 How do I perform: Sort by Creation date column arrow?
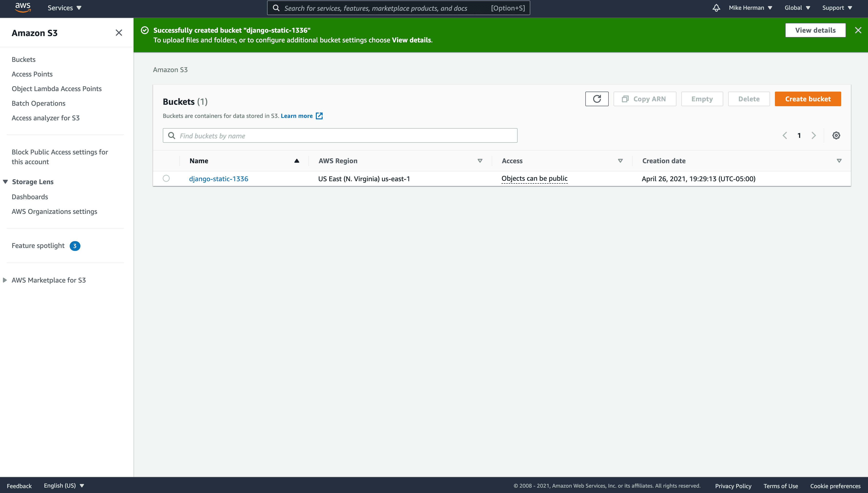pyautogui.click(x=839, y=161)
